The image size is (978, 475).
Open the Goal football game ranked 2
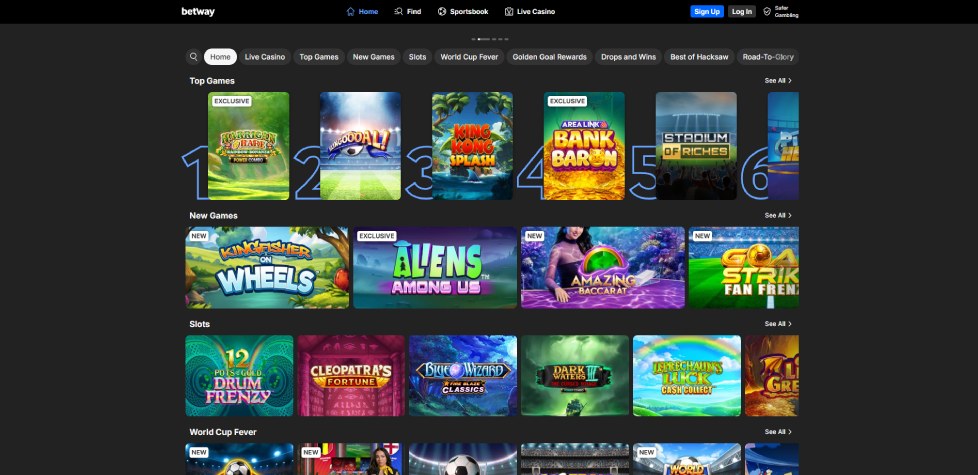(x=361, y=146)
